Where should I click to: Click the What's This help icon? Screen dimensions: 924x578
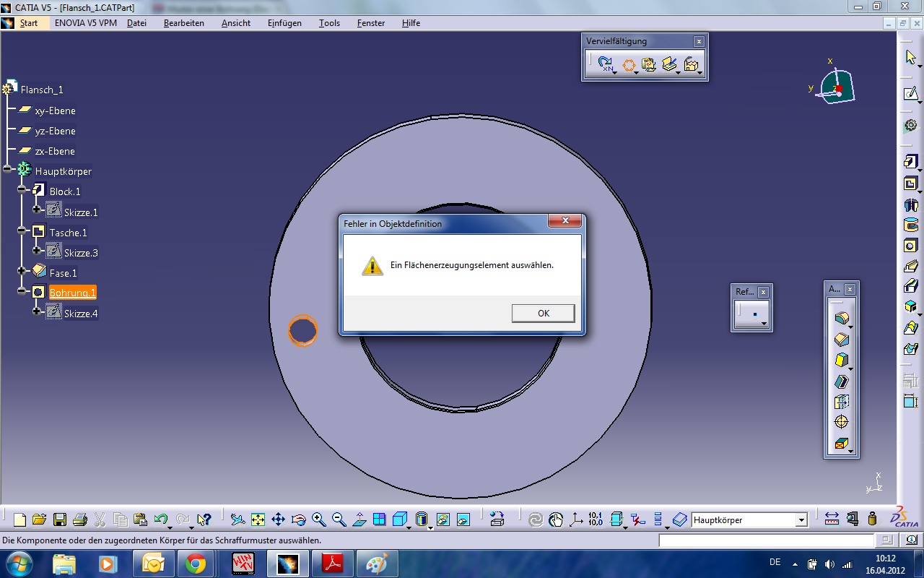pos(204,519)
